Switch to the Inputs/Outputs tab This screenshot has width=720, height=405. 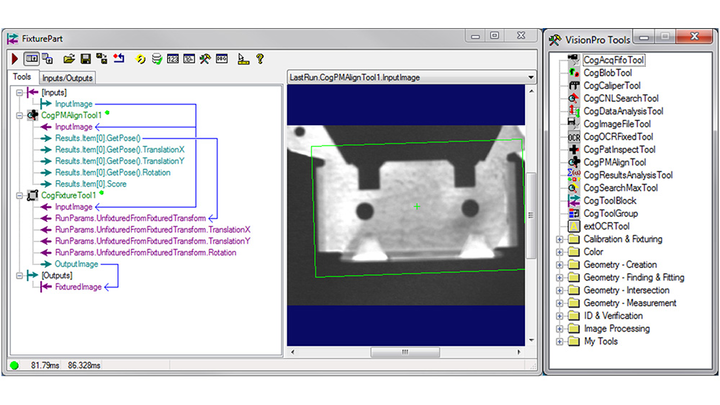(x=68, y=78)
